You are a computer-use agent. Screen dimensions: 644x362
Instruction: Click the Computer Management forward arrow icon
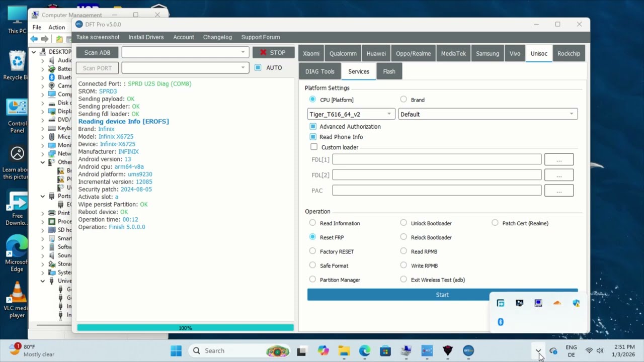click(45, 39)
